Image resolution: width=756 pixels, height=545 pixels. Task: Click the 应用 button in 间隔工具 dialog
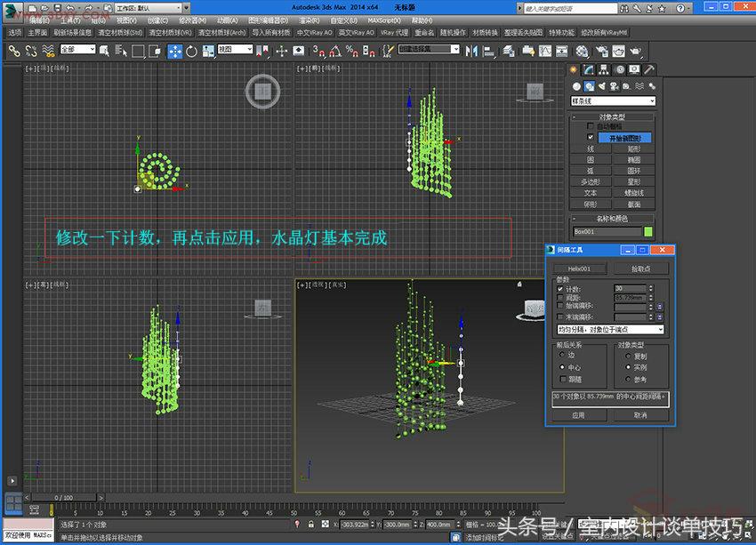coord(578,415)
